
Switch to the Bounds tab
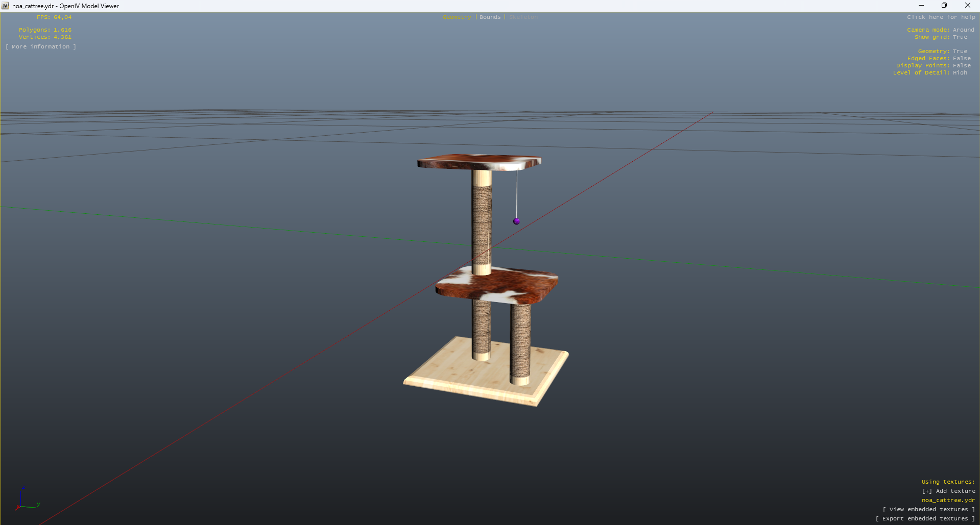[490, 17]
